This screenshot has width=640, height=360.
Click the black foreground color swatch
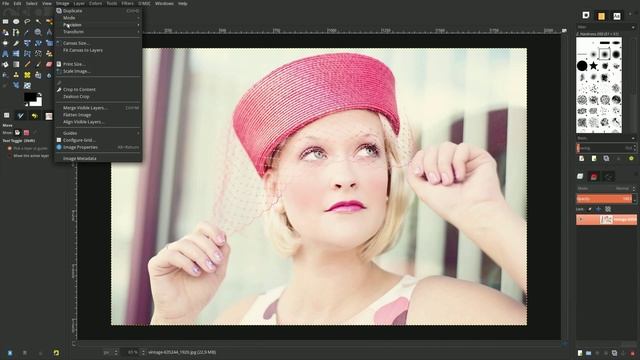(29, 97)
